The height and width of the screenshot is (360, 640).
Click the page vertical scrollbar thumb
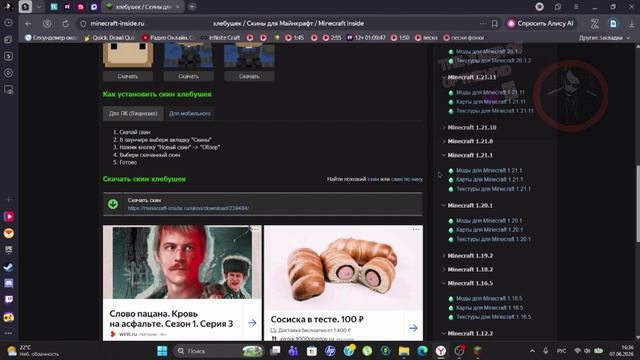637,204
